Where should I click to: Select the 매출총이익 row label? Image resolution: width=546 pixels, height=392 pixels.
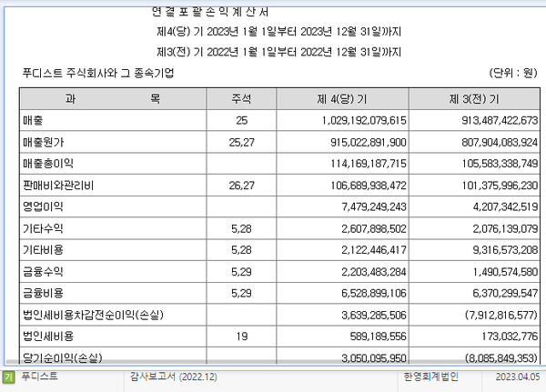(48, 164)
